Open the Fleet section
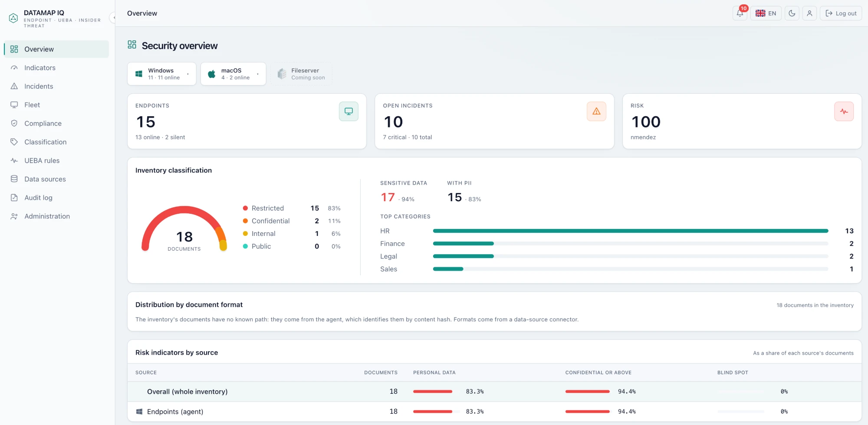 [56, 105]
